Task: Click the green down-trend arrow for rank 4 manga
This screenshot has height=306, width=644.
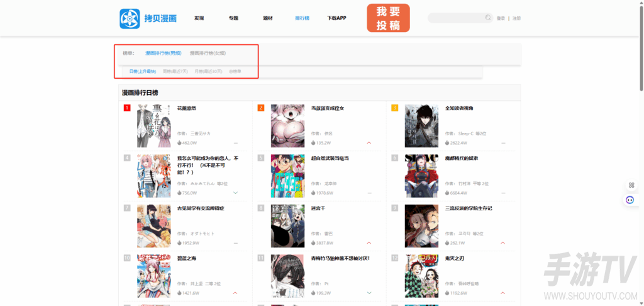Action: pos(235,193)
